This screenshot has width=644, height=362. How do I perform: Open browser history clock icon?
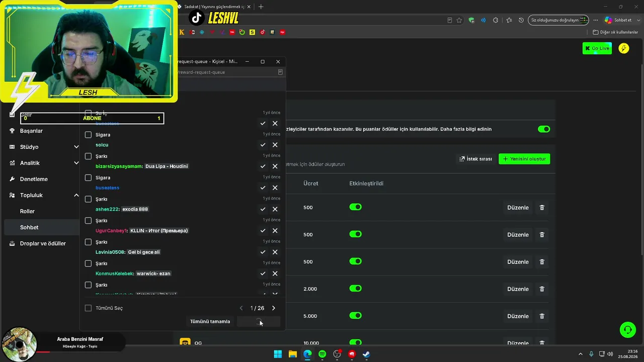pyautogui.click(x=521, y=20)
